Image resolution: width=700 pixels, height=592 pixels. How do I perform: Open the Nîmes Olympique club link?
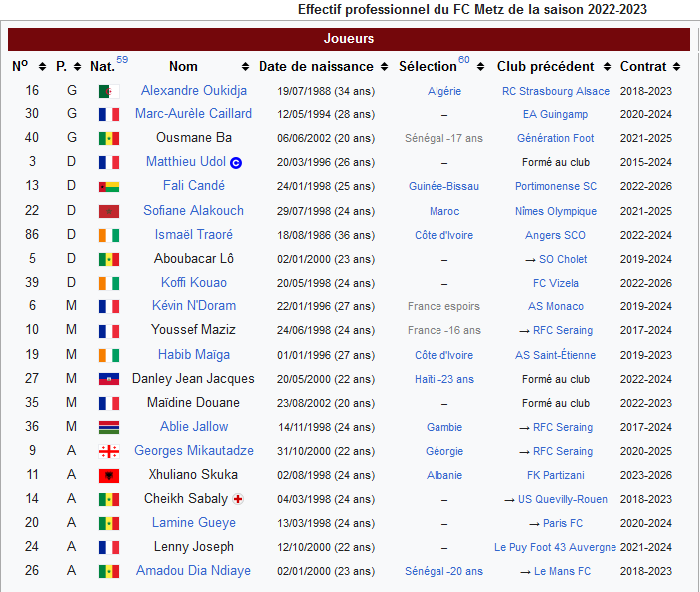(556, 211)
